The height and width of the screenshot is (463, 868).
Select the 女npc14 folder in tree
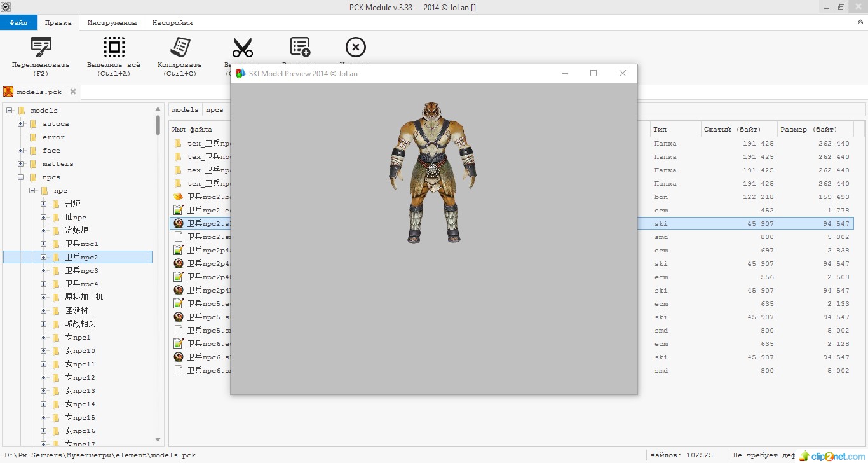coord(80,404)
